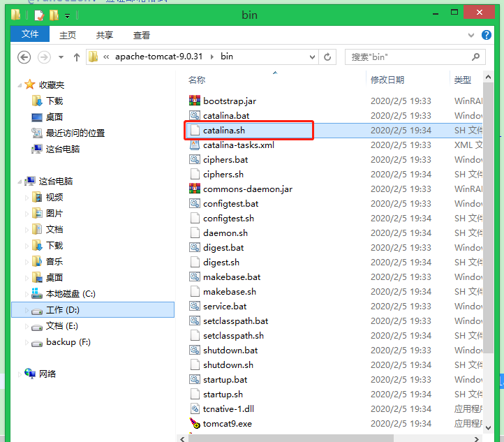Click the 最近访问的位置 icon

37,133
